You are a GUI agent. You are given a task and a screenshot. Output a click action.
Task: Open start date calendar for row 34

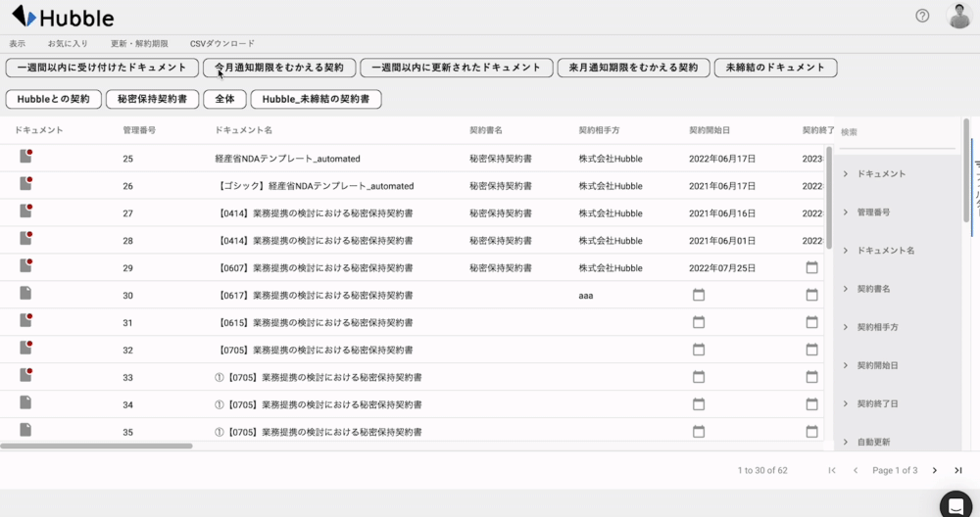pyautogui.click(x=699, y=404)
